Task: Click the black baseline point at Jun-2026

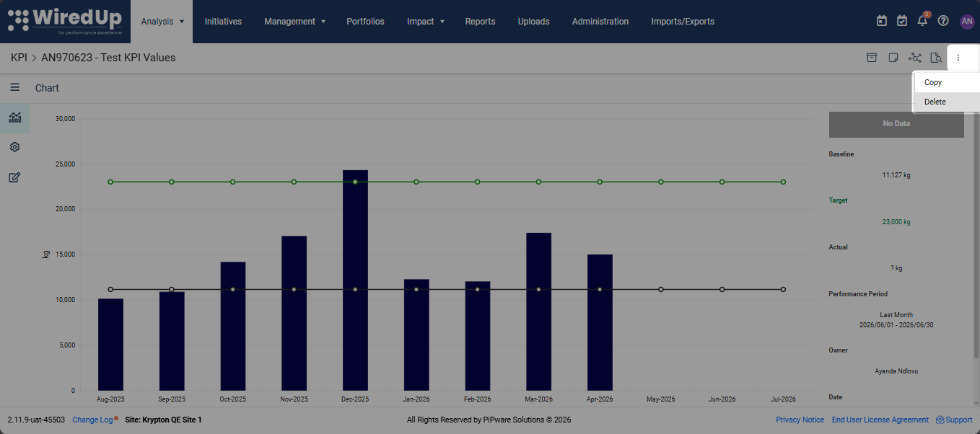Action: (x=722, y=289)
